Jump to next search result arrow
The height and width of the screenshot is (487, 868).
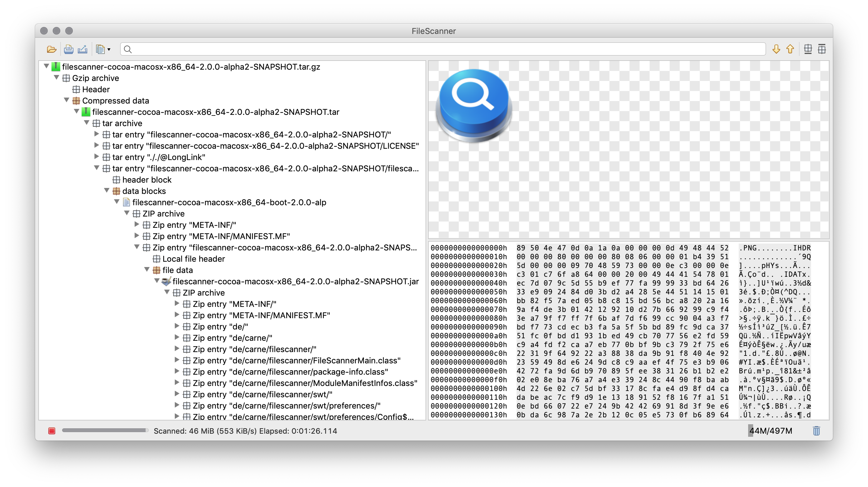[776, 50]
